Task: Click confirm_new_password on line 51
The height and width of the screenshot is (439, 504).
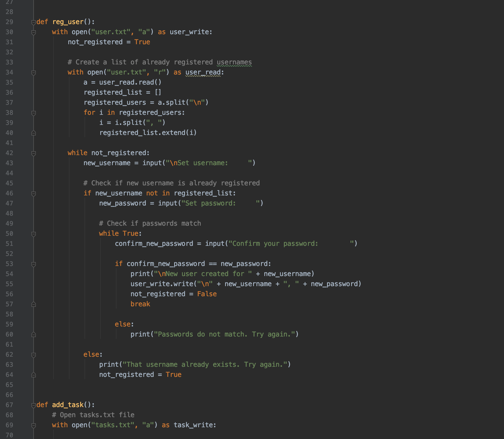Action: click(154, 244)
